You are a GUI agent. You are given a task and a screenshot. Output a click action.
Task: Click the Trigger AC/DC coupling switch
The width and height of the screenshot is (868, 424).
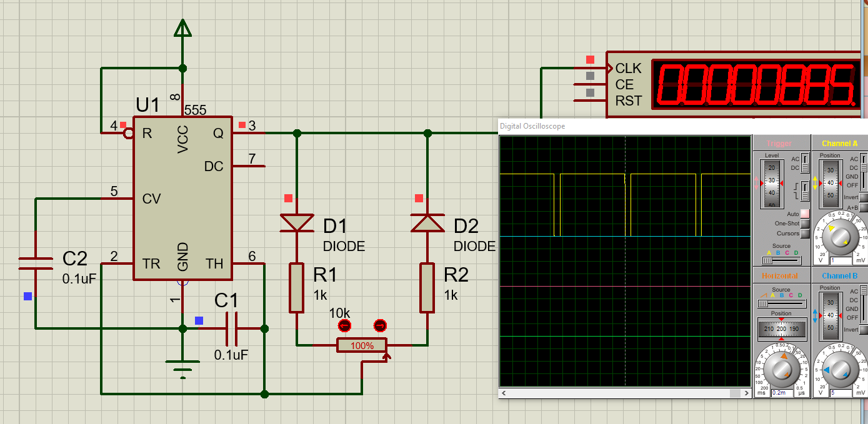pos(806,164)
